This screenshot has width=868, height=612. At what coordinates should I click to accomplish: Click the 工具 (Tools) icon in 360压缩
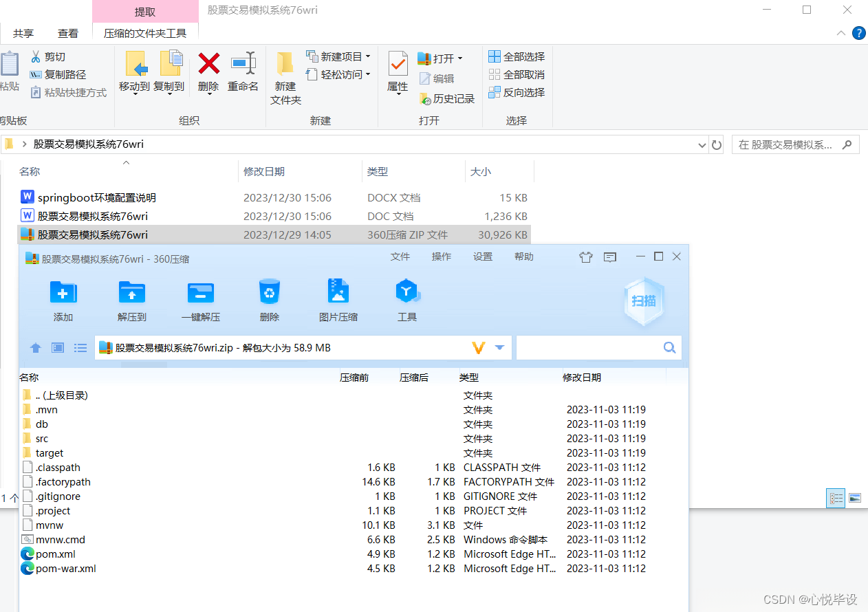pos(407,292)
